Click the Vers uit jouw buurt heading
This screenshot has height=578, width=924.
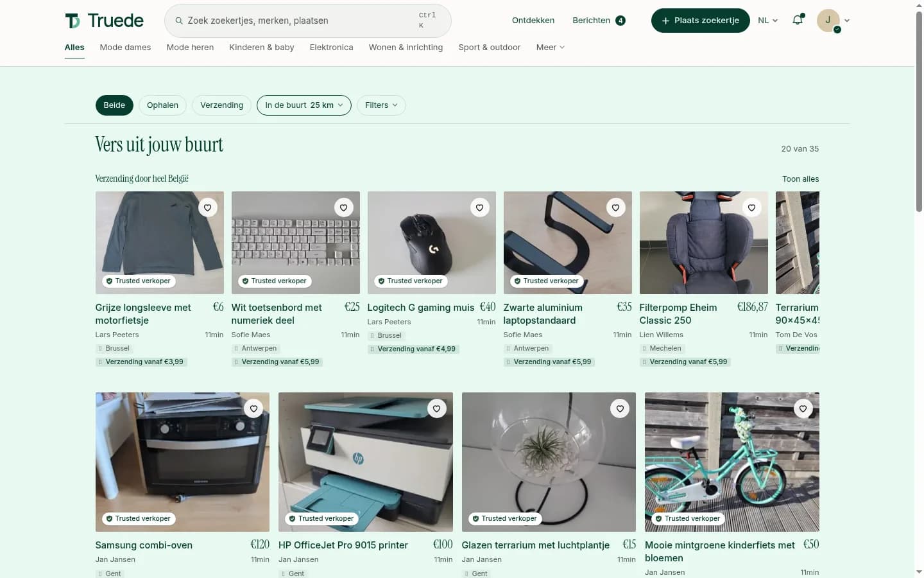[159, 145]
